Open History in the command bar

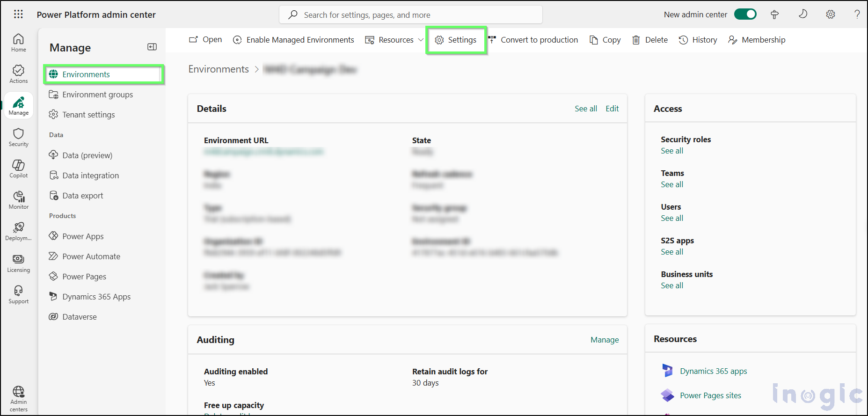[x=698, y=40]
